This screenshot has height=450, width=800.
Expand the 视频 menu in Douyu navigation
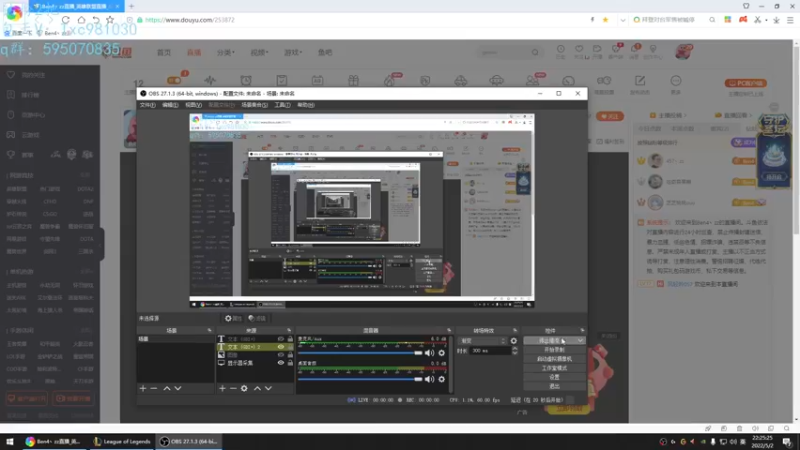point(259,53)
